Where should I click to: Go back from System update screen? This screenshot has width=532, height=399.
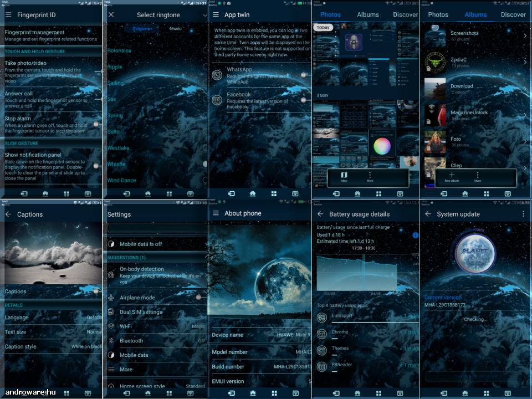428,214
